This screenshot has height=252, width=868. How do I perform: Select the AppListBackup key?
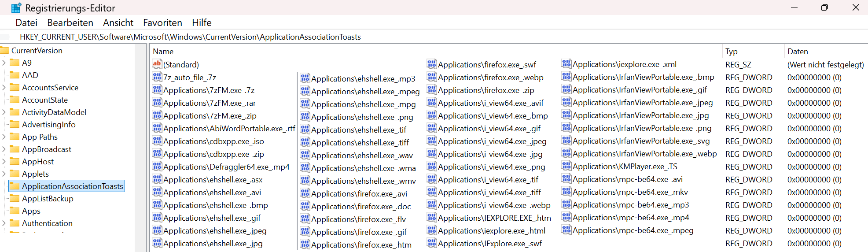[x=48, y=199]
